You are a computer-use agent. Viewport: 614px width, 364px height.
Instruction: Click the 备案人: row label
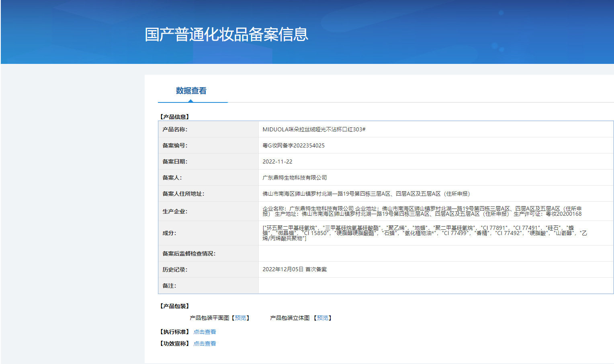pos(172,178)
